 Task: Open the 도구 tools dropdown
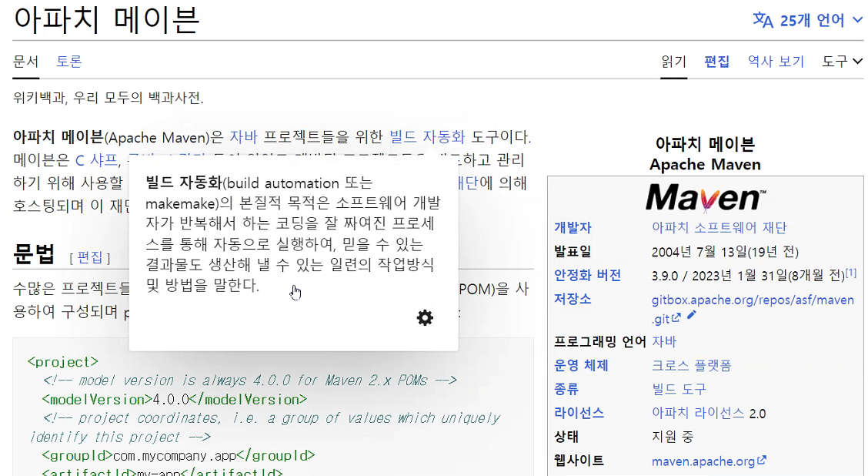(842, 61)
